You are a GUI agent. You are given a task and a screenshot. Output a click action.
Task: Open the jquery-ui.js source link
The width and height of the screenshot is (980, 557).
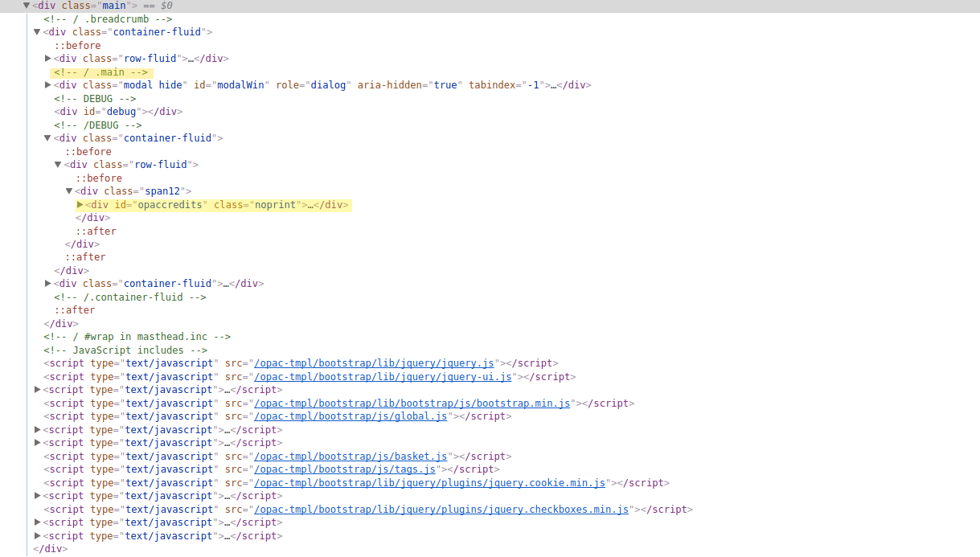coord(383,377)
